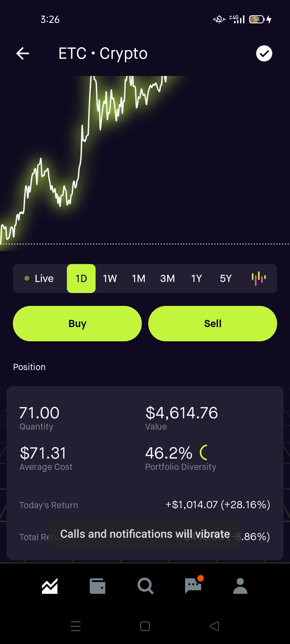Select the 1W time range
This screenshot has width=290, height=644.
pyautogui.click(x=110, y=279)
